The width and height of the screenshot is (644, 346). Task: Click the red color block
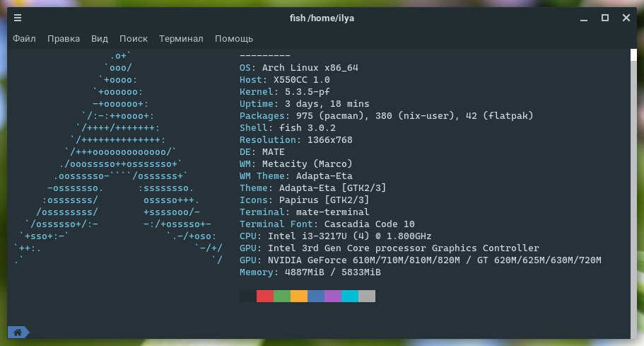[x=265, y=296]
